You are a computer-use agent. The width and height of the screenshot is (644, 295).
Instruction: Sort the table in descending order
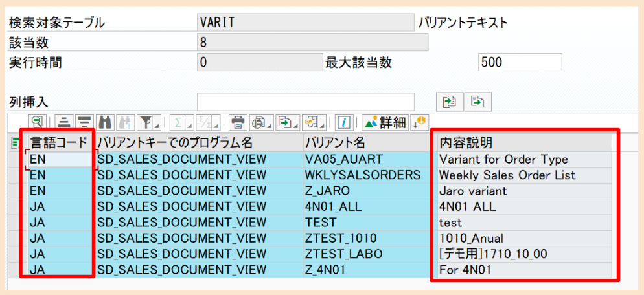(x=84, y=122)
